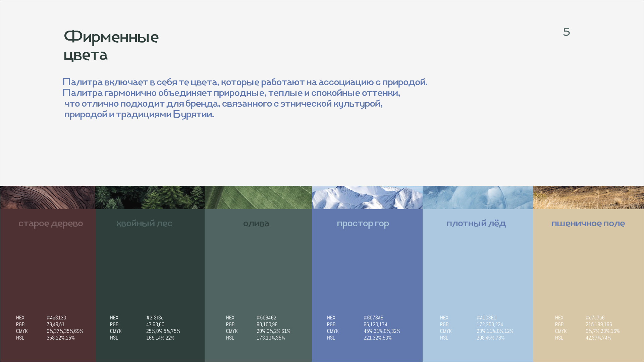Click the snowy mountains photo thumbnail

pos(367,197)
